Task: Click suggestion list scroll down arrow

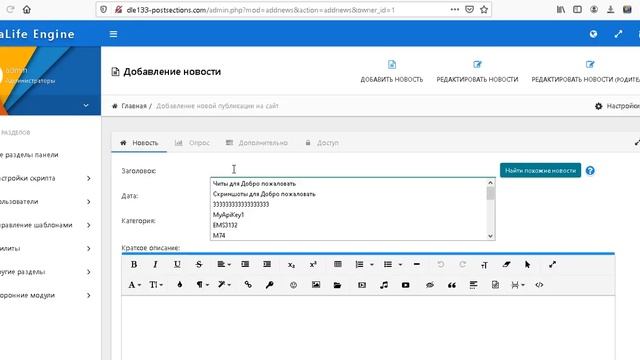Action: point(490,236)
